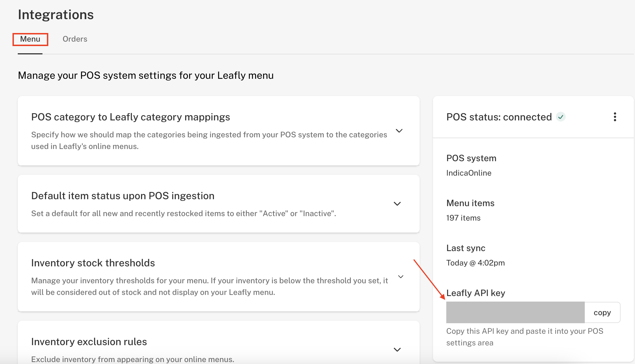Click the IndicaOnline POS system name

tap(469, 173)
